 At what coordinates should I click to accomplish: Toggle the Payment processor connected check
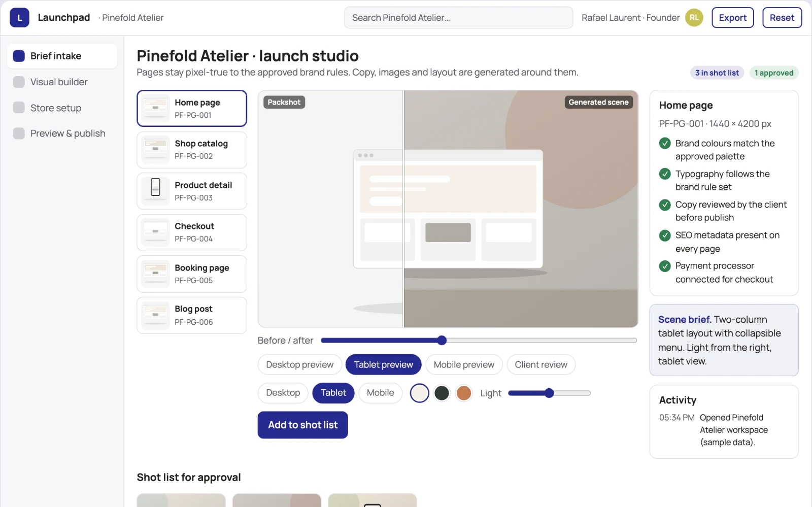point(665,266)
